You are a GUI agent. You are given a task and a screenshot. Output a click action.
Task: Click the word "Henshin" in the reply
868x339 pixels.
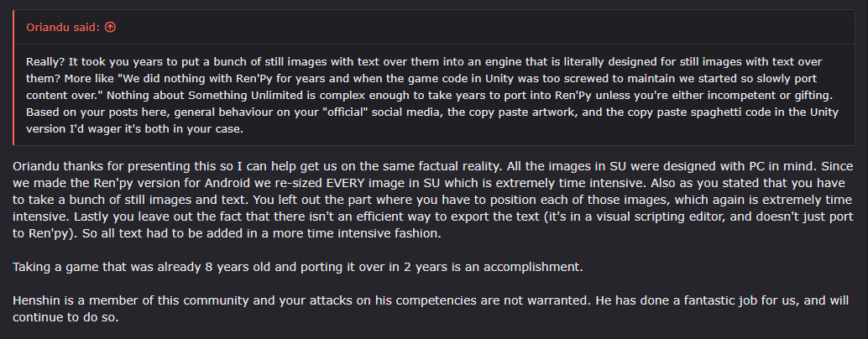[x=38, y=300]
